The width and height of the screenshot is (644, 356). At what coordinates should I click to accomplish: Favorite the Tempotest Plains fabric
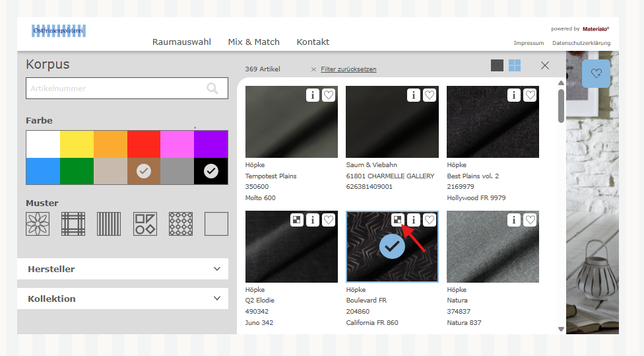[329, 95]
